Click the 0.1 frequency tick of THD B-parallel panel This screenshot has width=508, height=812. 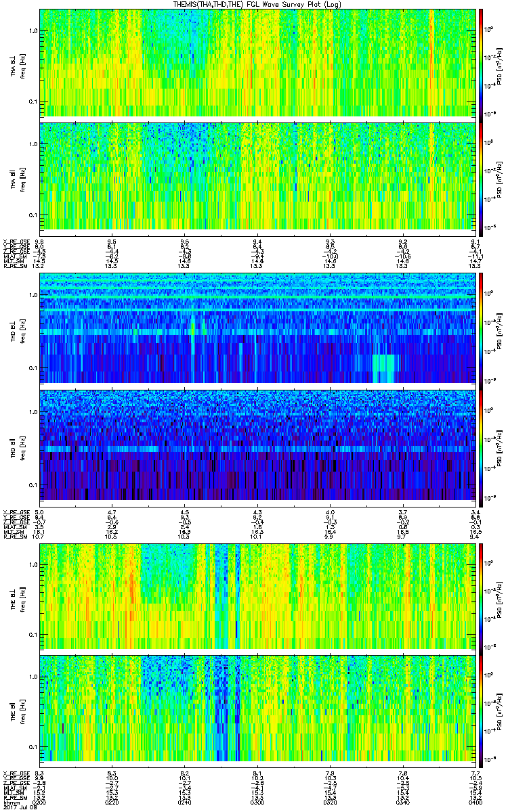click(33, 485)
